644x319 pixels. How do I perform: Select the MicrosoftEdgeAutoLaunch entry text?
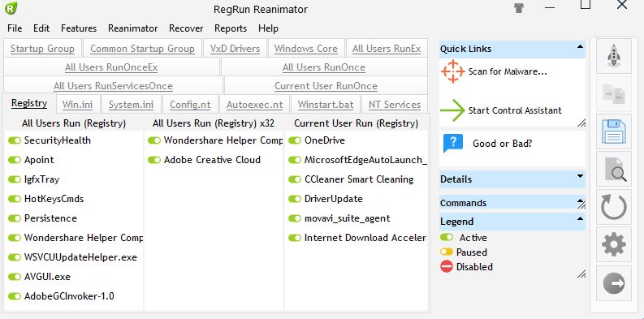click(365, 160)
